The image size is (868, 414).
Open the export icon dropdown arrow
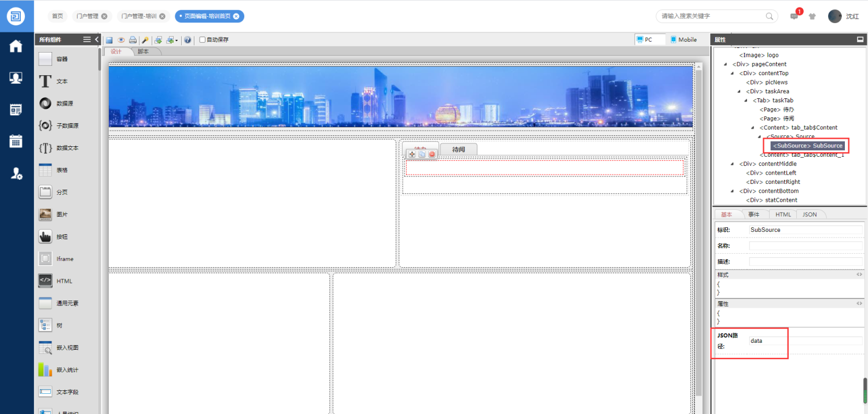176,40
